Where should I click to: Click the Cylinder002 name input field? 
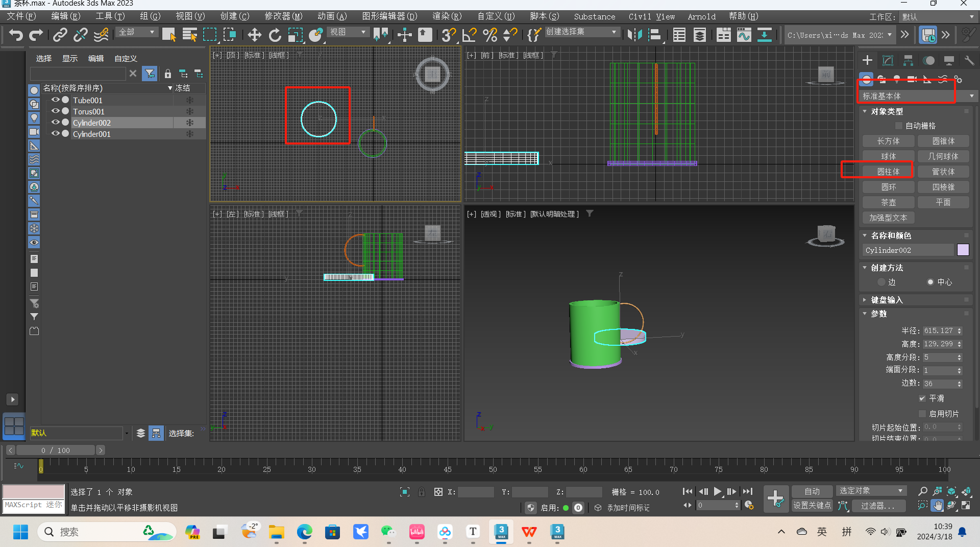coord(908,250)
